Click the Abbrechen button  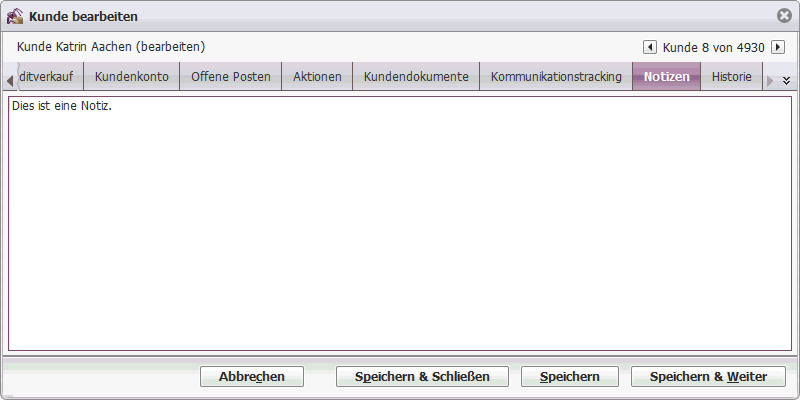(252, 377)
